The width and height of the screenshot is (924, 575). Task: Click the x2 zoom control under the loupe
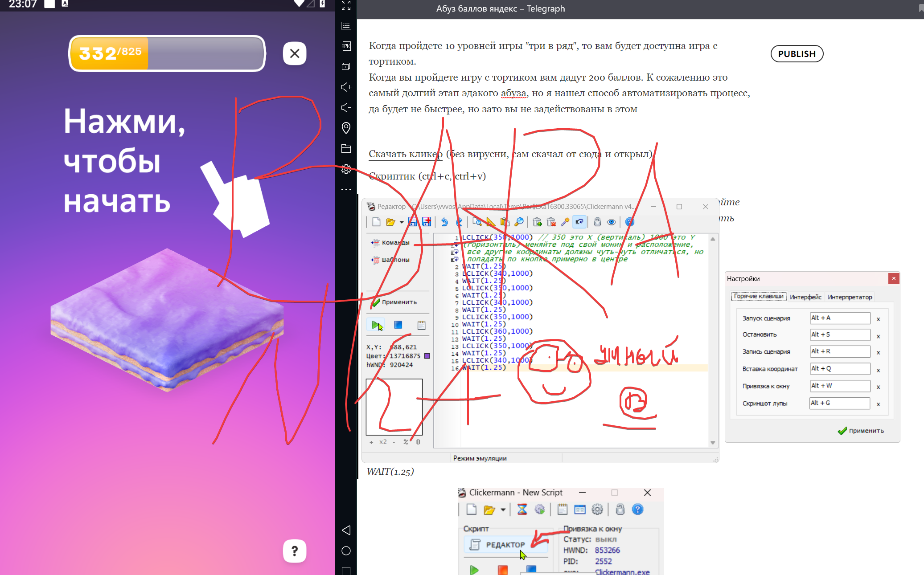(383, 442)
